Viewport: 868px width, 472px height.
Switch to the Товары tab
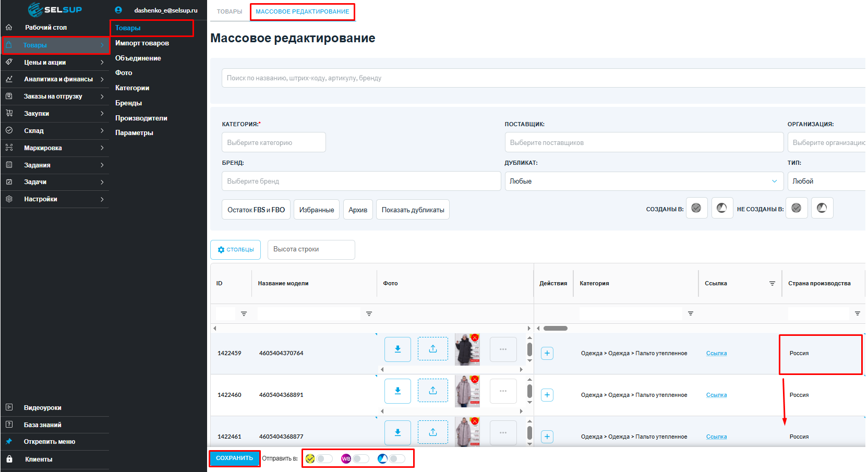coord(230,11)
